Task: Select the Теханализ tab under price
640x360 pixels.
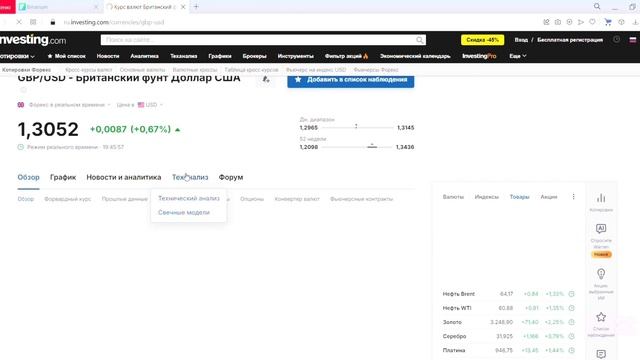Action: pyautogui.click(x=190, y=178)
